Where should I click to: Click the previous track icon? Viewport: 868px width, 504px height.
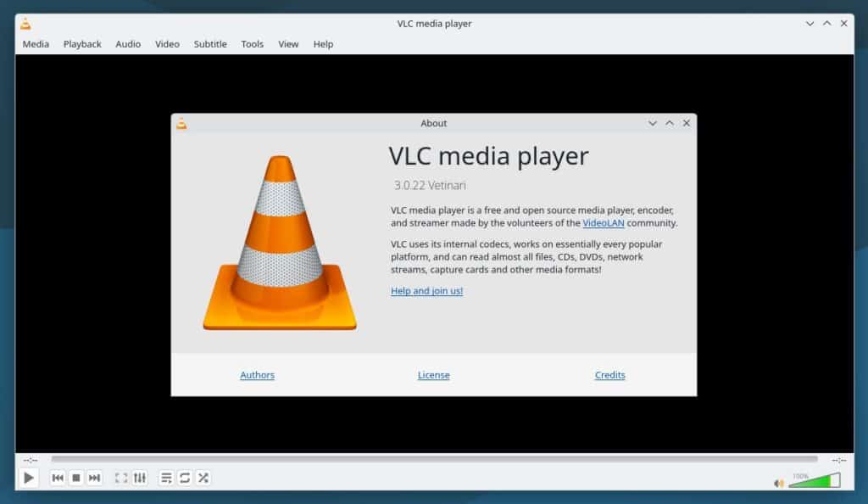point(57,478)
